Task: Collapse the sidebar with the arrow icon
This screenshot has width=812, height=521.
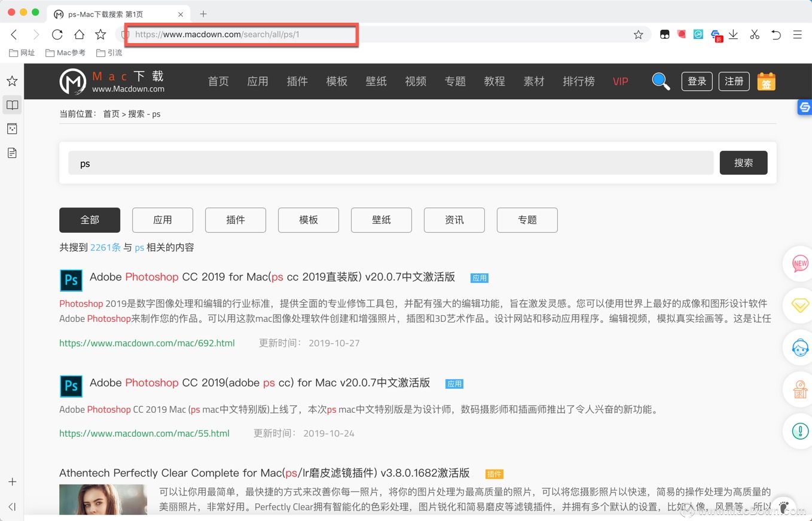Action: point(12,507)
